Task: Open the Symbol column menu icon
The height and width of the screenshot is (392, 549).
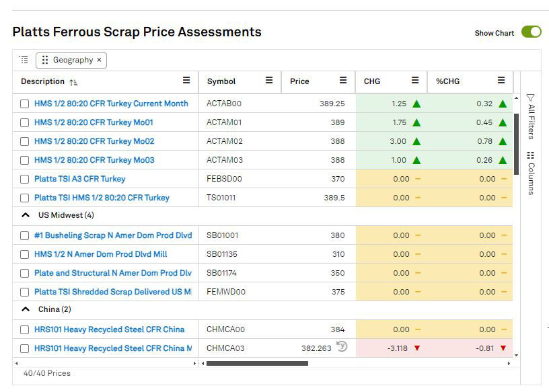Action: (269, 81)
